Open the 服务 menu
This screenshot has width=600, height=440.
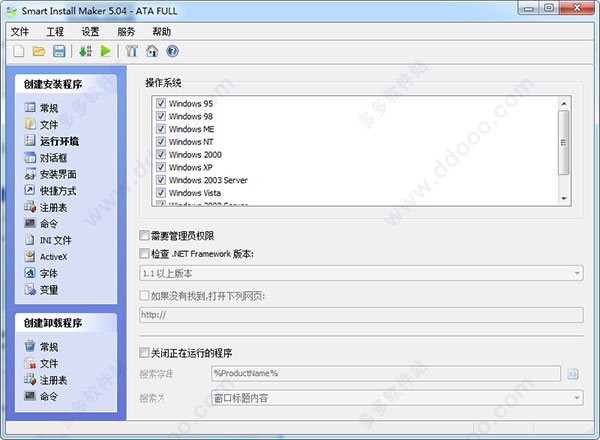click(126, 31)
